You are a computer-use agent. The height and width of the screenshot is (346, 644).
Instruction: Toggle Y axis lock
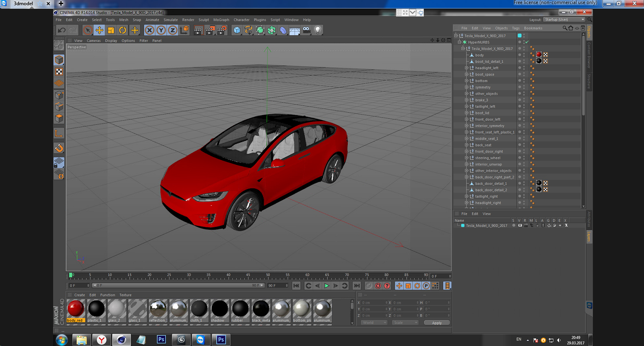(x=161, y=30)
